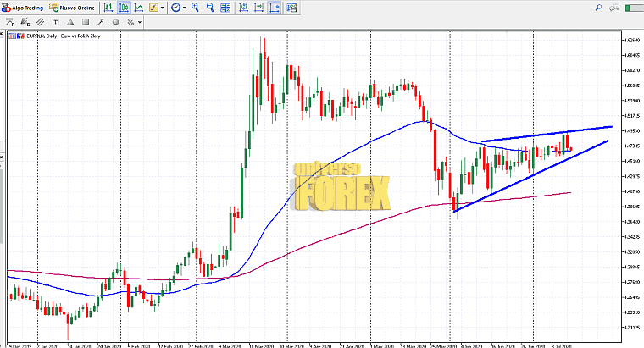Toggle candlestick chart mode
This screenshot has width=644, height=348.
pyautogui.click(x=123, y=7)
